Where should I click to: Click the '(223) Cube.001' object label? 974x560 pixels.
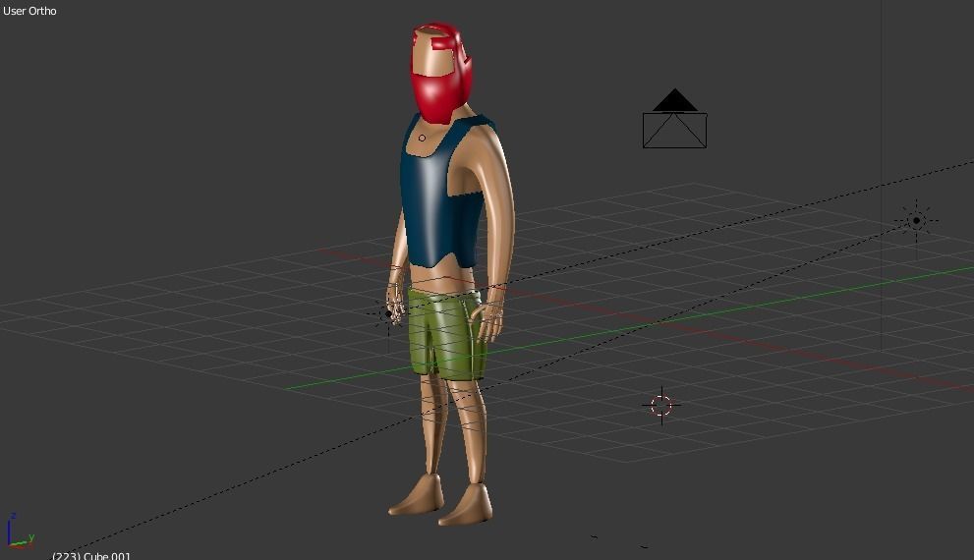click(x=91, y=555)
